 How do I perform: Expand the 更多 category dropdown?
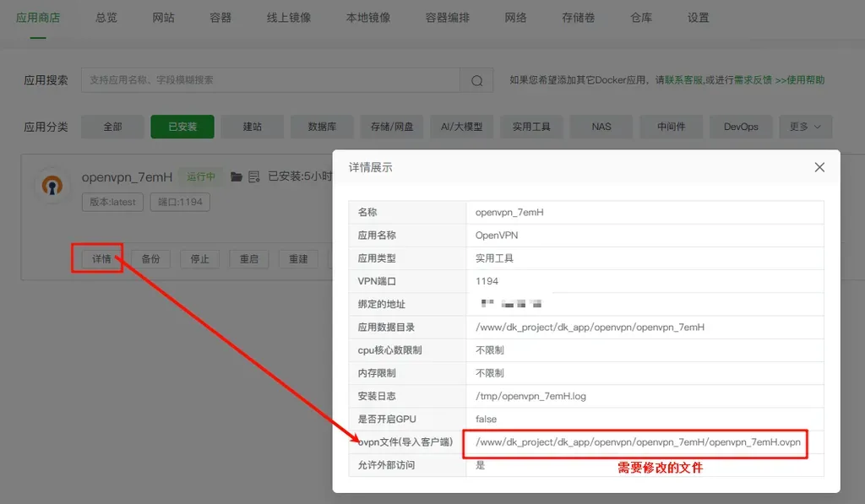pyautogui.click(x=805, y=127)
